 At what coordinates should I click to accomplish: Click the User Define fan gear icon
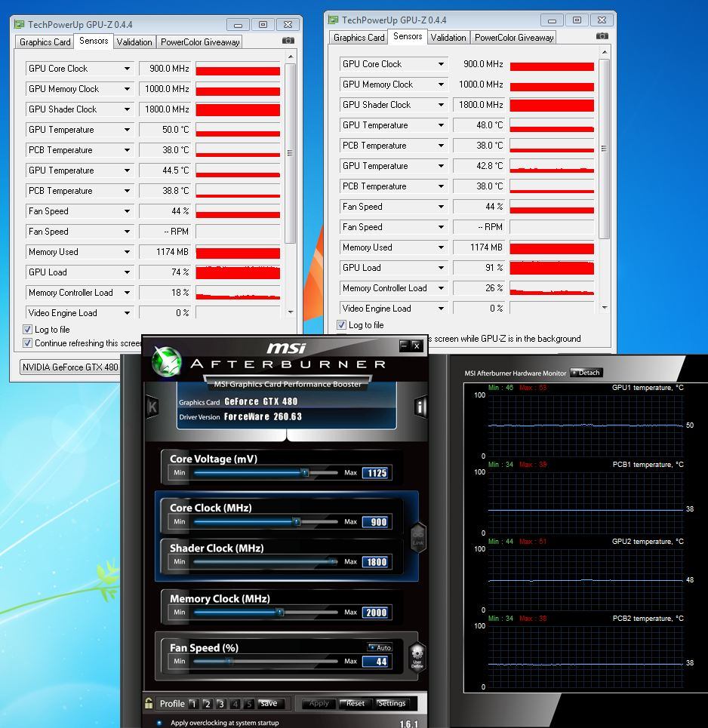417,656
